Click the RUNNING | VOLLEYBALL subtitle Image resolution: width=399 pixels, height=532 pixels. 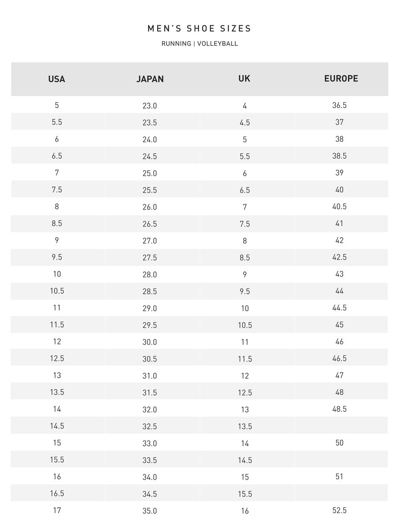[199, 44]
